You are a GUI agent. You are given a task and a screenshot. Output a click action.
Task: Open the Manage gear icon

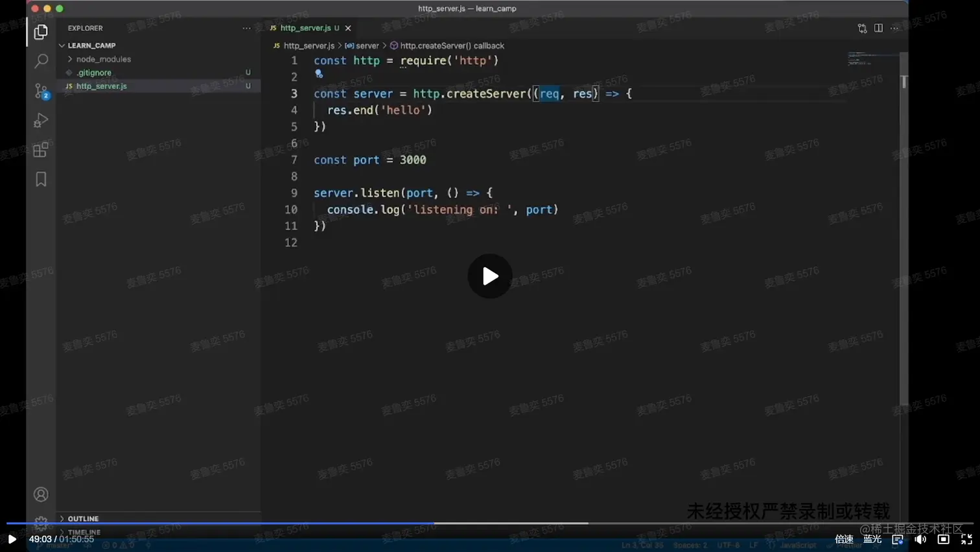click(x=41, y=523)
